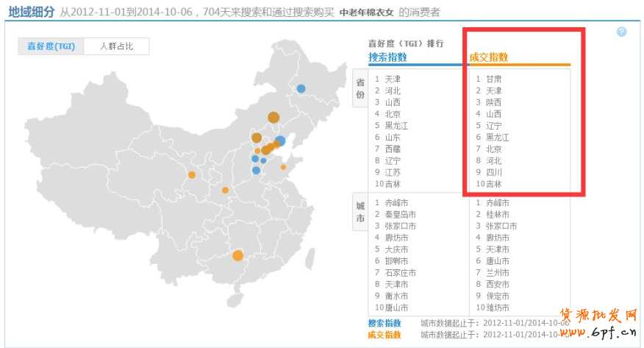Image resolution: width=644 pixels, height=348 pixels.
Task: Click the 成交指数 column header
Action: (489, 57)
